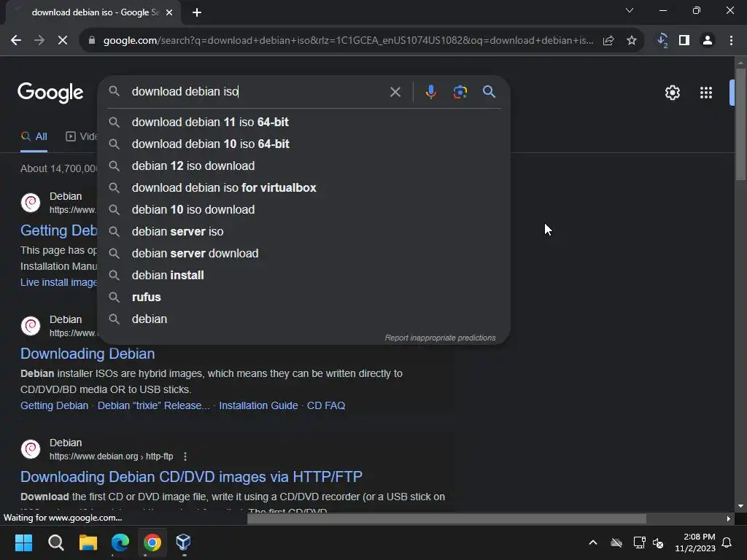Select suggestion 'download debian 10 iso 64-bit'
Viewport: 747px width, 560px height.
(303, 144)
